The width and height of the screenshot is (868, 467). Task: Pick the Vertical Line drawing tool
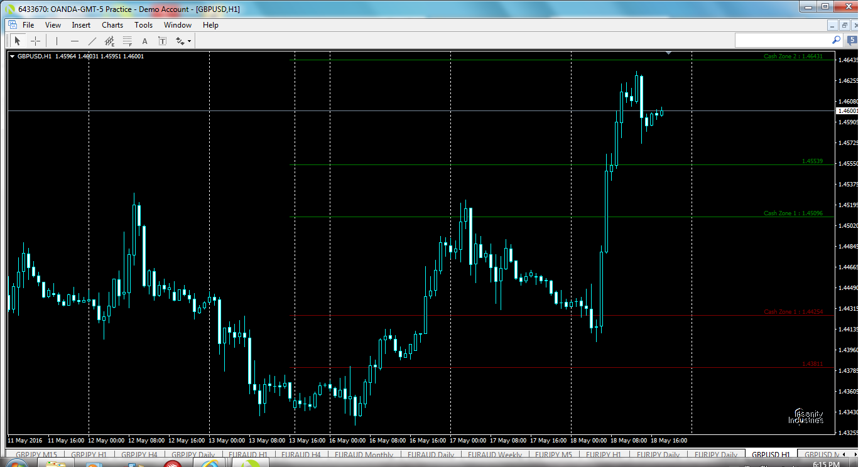tap(57, 41)
